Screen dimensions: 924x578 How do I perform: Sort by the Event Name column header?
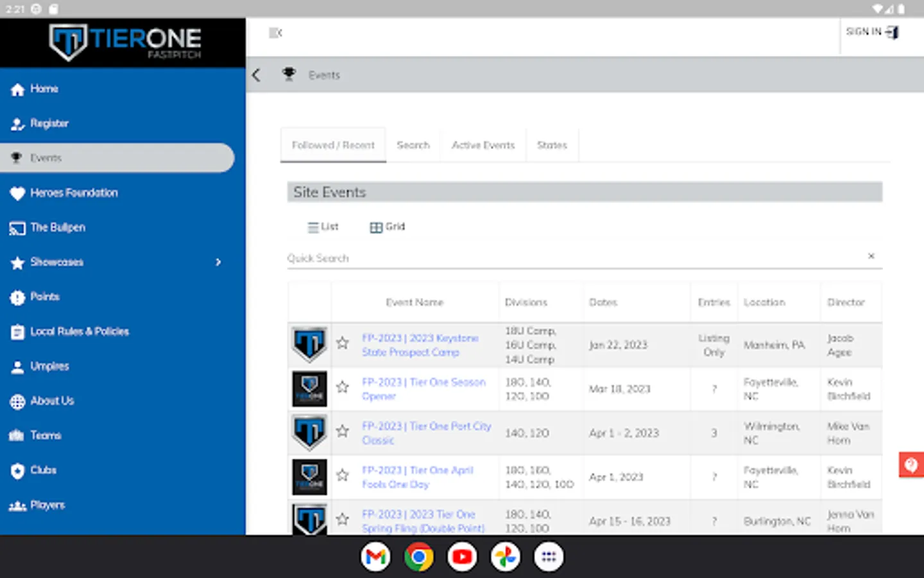[415, 302]
